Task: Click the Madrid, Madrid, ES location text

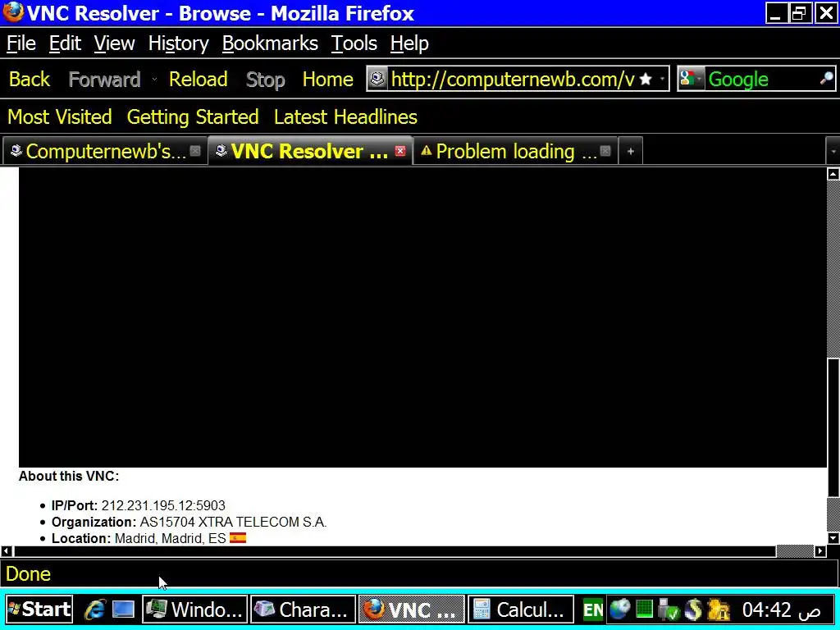Action: click(x=171, y=538)
